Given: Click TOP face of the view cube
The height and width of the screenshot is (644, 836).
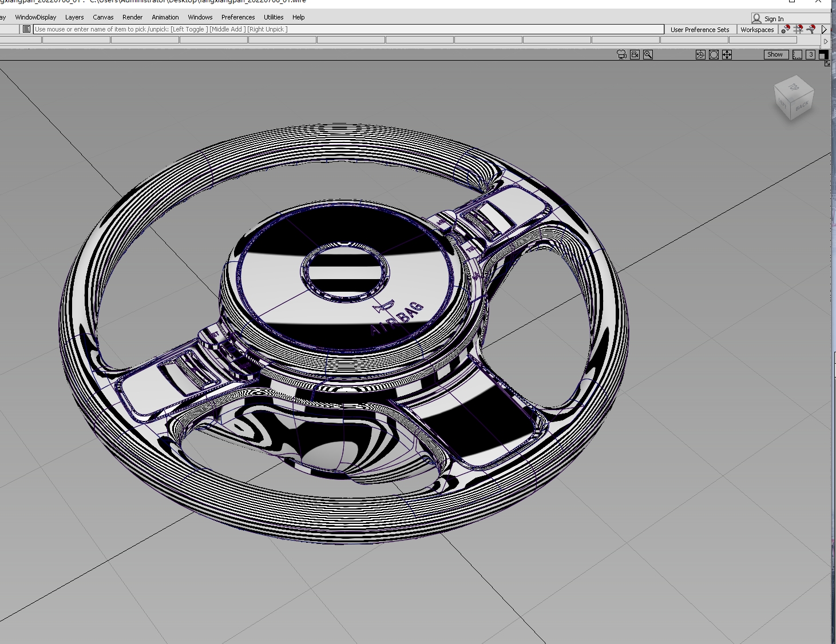Looking at the screenshot, I should pos(793,87).
